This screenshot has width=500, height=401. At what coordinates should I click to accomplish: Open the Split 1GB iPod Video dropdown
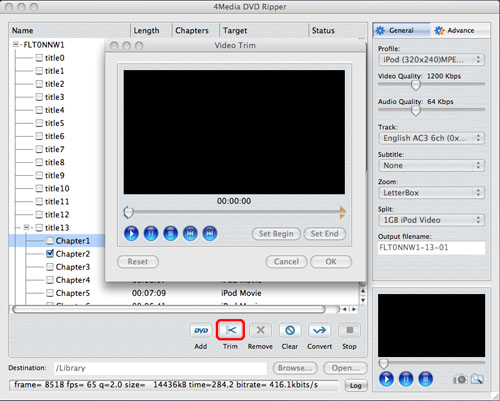pyautogui.click(x=431, y=220)
